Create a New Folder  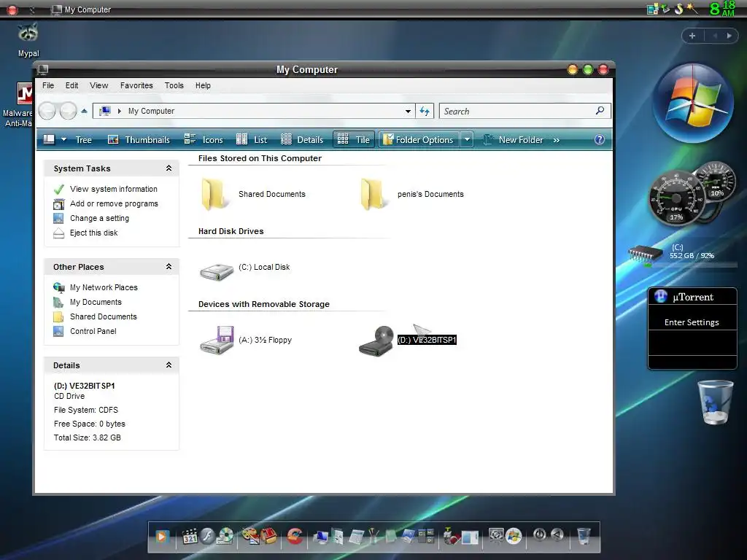click(x=513, y=139)
